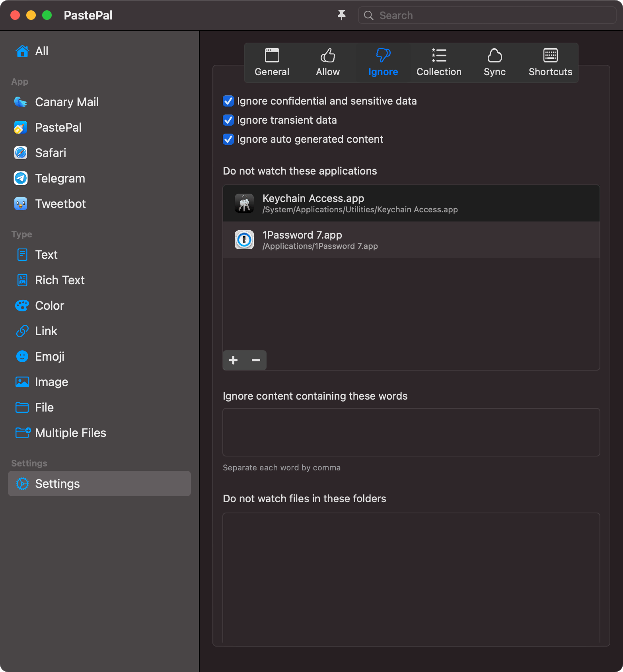This screenshot has width=623, height=672.
Task: Click the thumbs-up icon on the Allow tab
Action: click(x=328, y=55)
